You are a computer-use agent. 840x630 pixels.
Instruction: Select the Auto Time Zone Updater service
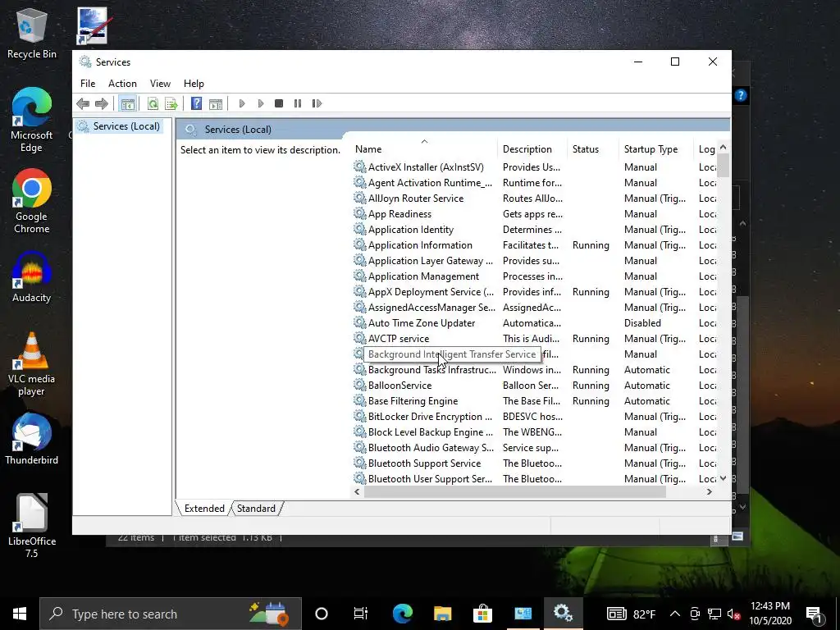pyautogui.click(x=422, y=323)
